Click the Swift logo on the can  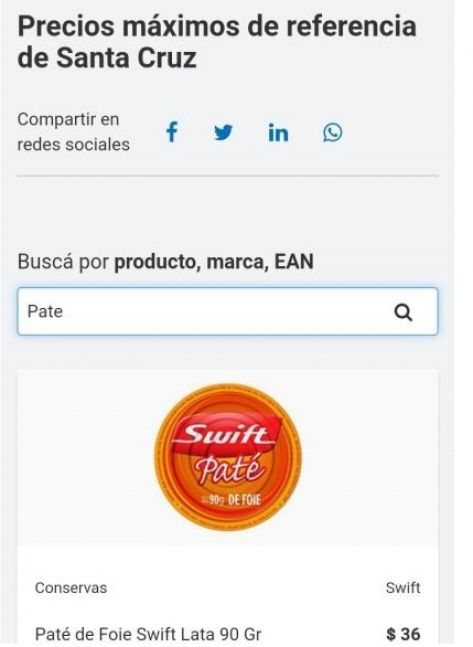pyautogui.click(x=226, y=435)
